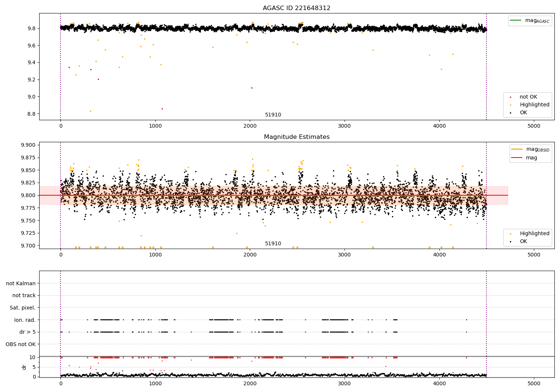The image size is (560, 392).
Task: Click the "9.4" tick on the top plot
Action: (x=31, y=63)
